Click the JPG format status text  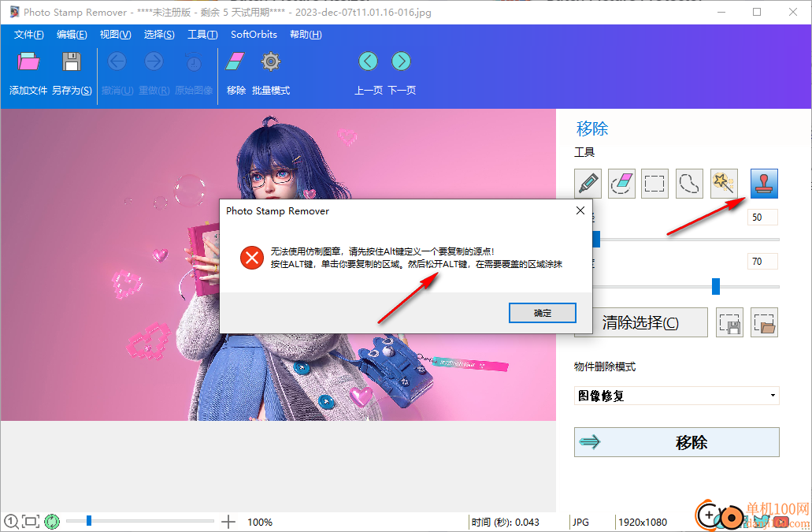(580, 523)
